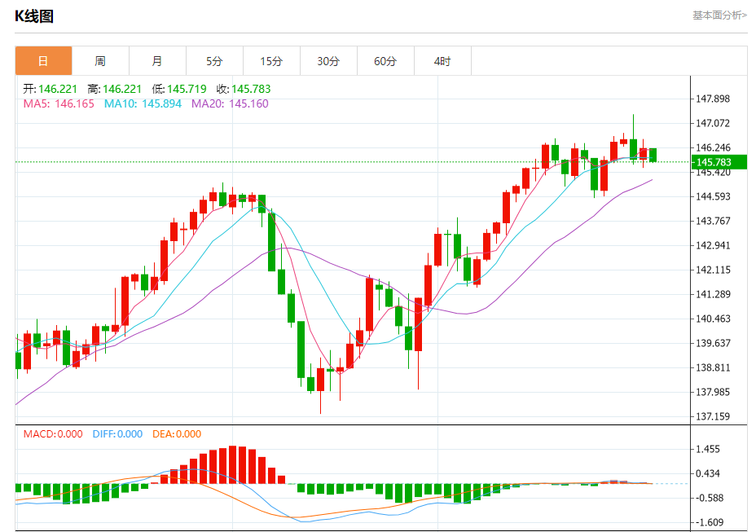Click the tallest red MACD histogram bar
Viewport: 756px width, 532px height.
233,464
